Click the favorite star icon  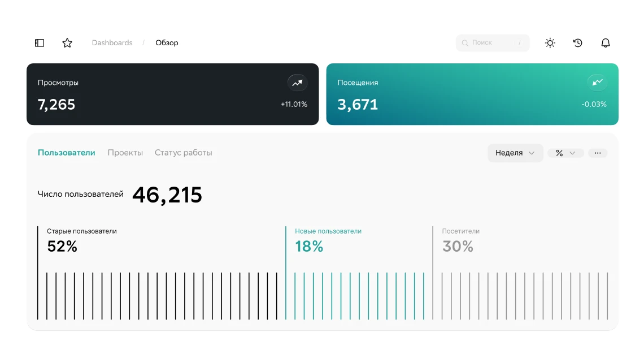pos(67,43)
